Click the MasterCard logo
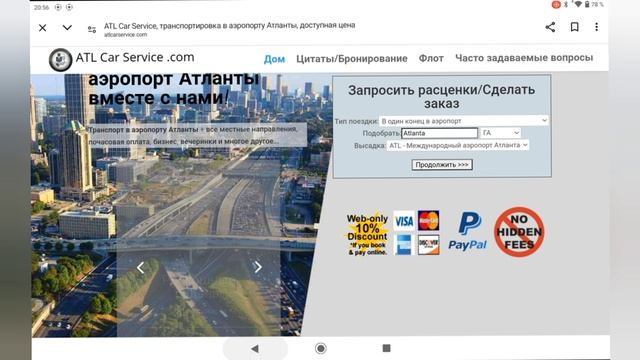Image resolution: width=640 pixels, height=360 pixels. (x=429, y=220)
